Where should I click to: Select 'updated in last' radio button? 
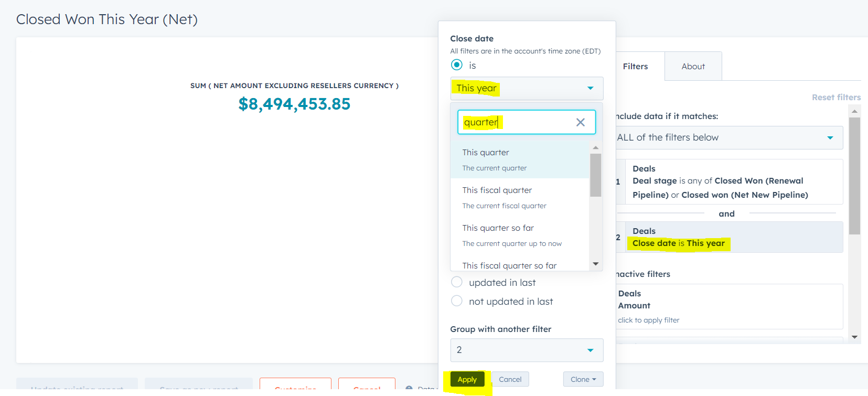pos(457,282)
